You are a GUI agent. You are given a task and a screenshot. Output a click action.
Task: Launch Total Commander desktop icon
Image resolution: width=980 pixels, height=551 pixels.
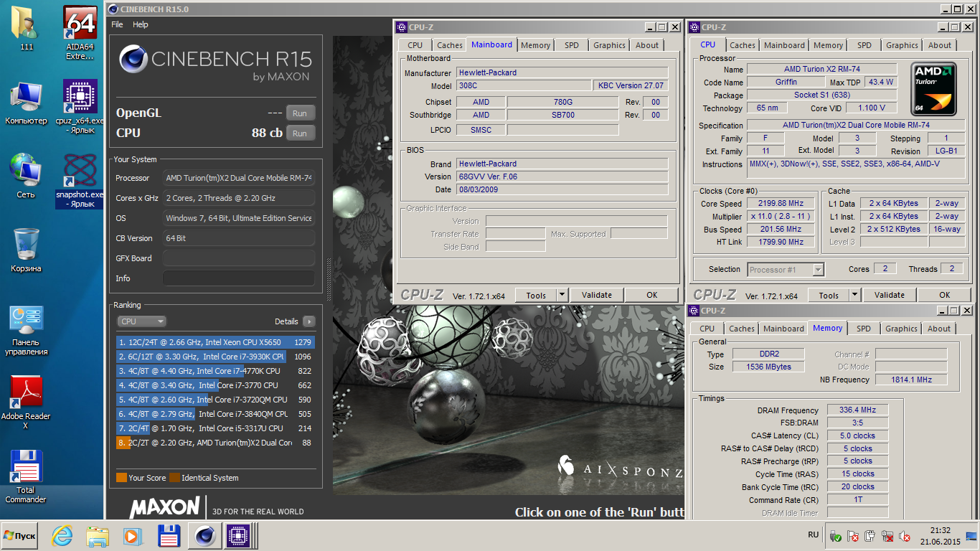click(26, 477)
